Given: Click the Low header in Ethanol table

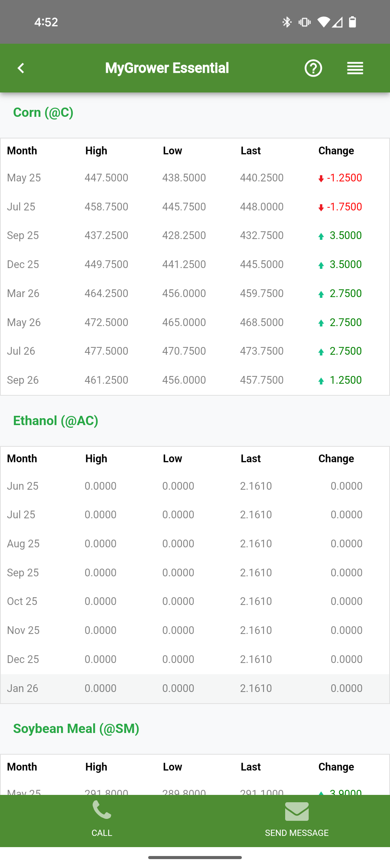Looking at the screenshot, I should [x=173, y=458].
